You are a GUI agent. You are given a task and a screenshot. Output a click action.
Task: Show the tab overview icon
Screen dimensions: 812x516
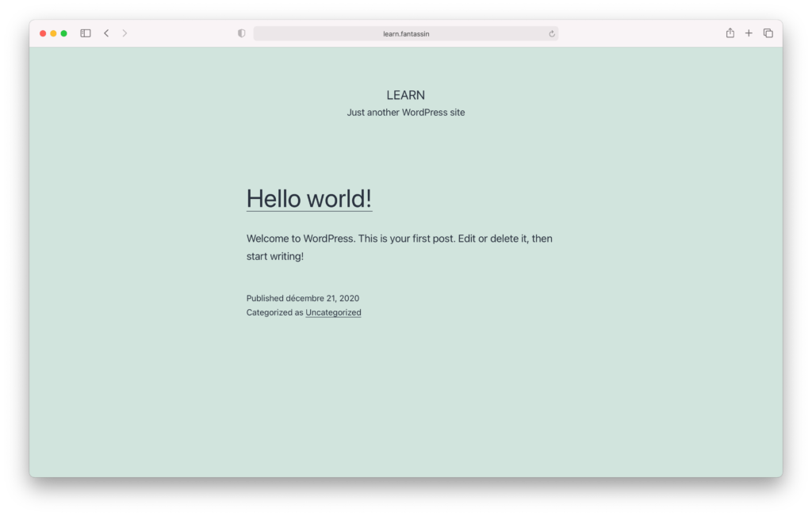click(768, 33)
